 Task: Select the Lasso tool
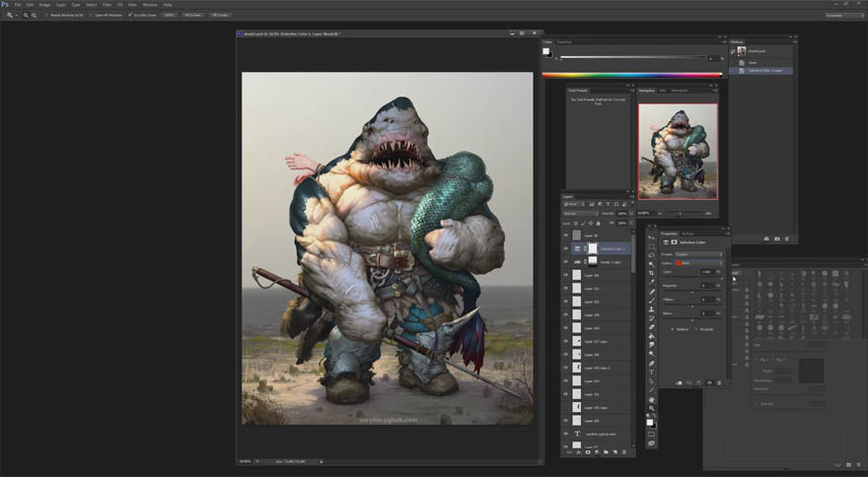coord(652,255)
